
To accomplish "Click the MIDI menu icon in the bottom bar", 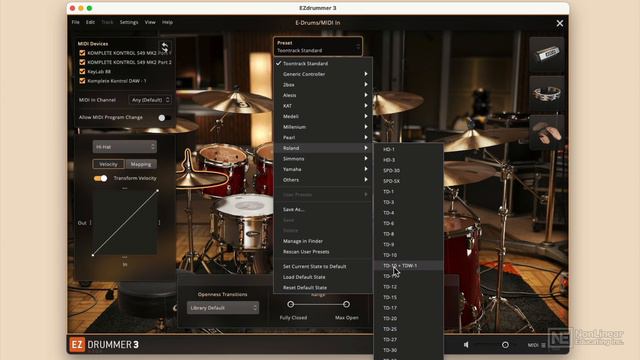I will 537,345.
